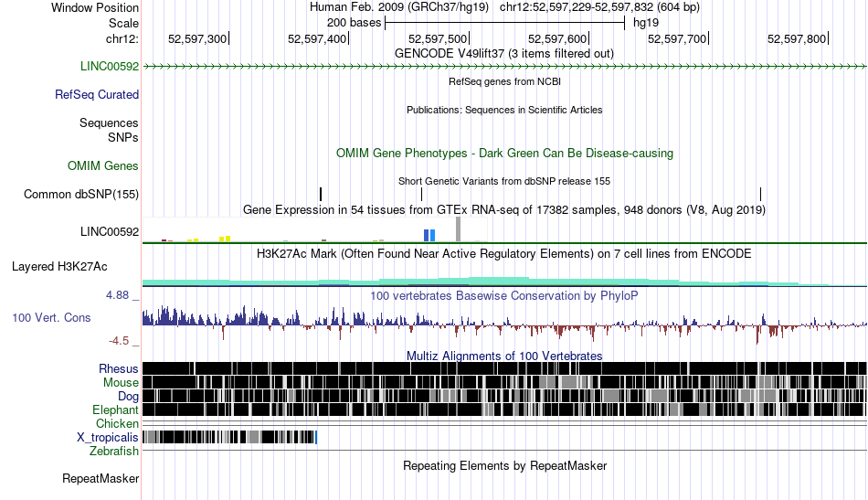The height and width of the screenshot is (500, 868).
Task: Select the X_tropicalis alignment row label
Action: 108,438
